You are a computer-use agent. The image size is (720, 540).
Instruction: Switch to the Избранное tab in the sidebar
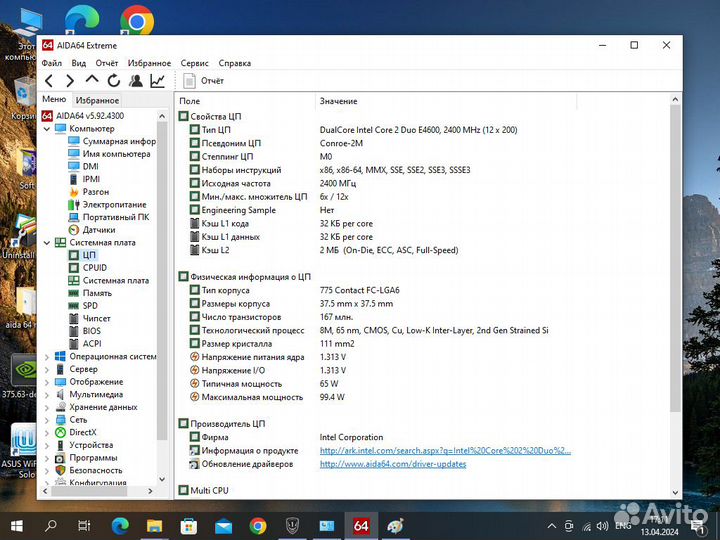(97, 100)
